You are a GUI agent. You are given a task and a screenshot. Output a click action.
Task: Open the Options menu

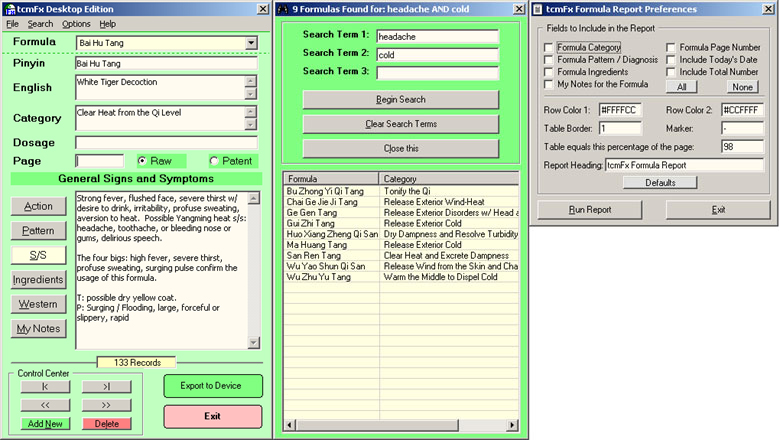coord(76,24)
